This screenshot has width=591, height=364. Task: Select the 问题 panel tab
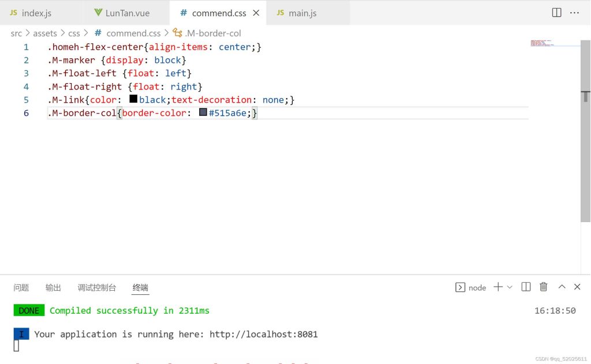point(21,287)
